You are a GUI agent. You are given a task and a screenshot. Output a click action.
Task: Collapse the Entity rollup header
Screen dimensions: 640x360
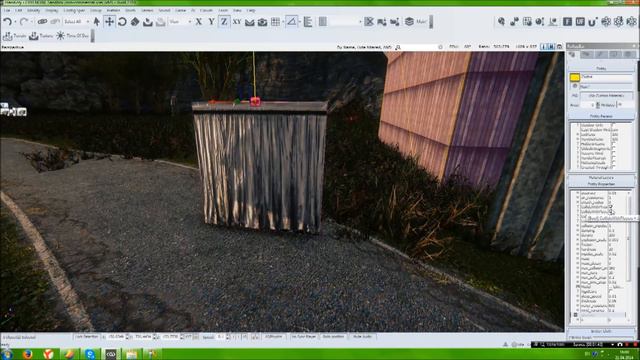[601, 68]
